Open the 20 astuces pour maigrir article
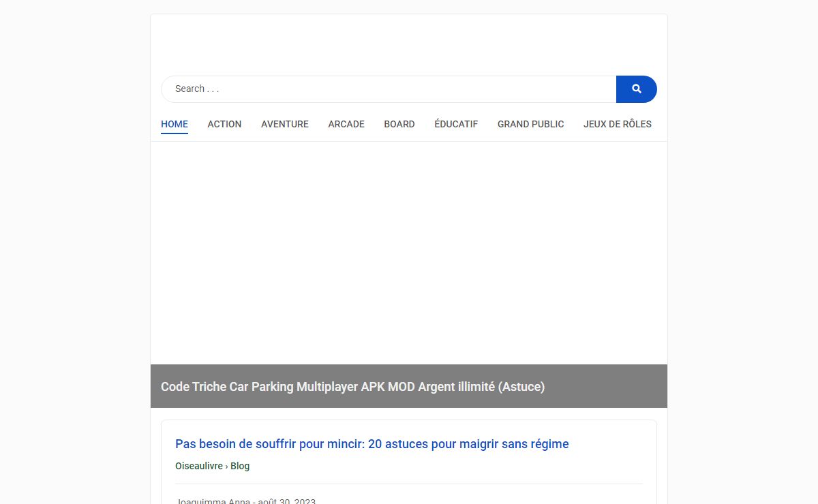Screen dimensions: 818x504 tap(372, 444)
